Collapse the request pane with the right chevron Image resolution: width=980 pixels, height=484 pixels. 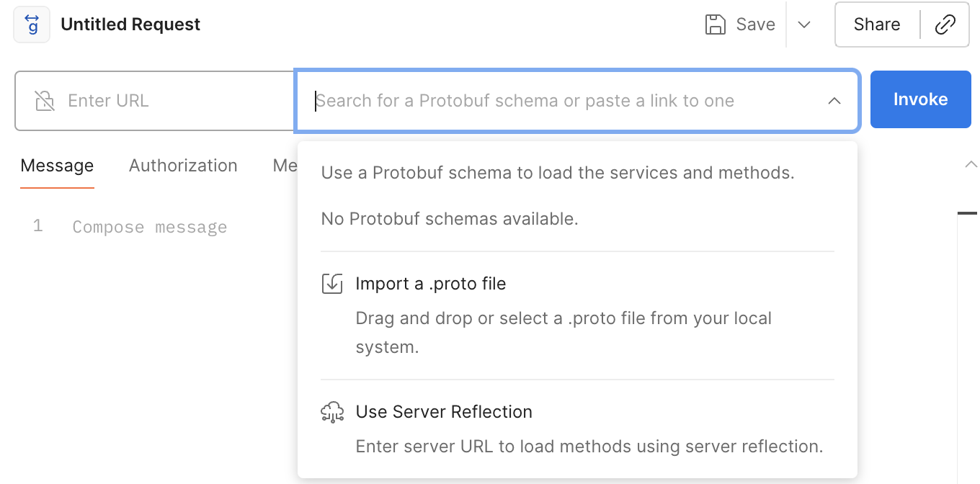click(970, 165)
